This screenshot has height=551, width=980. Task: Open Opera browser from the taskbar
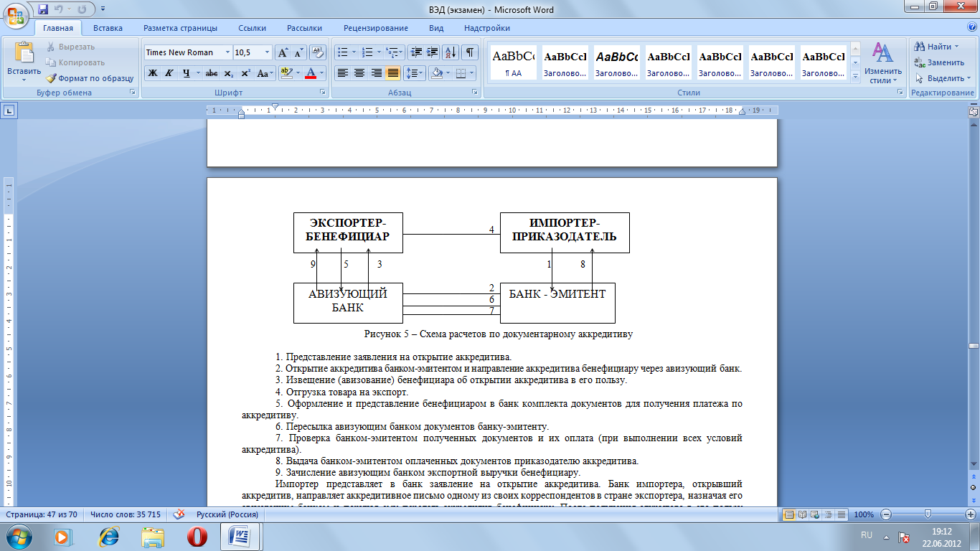(x=197, y=537)
